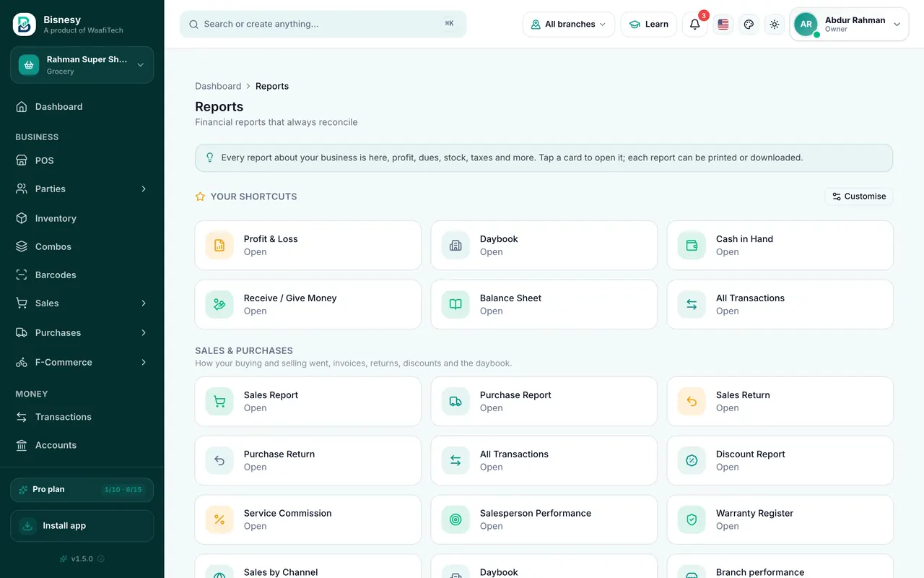Viewport: 924px width, 578px height.
Task: Focus the search or create anything field
Action: pyautogui.click(x=323, y=24)
